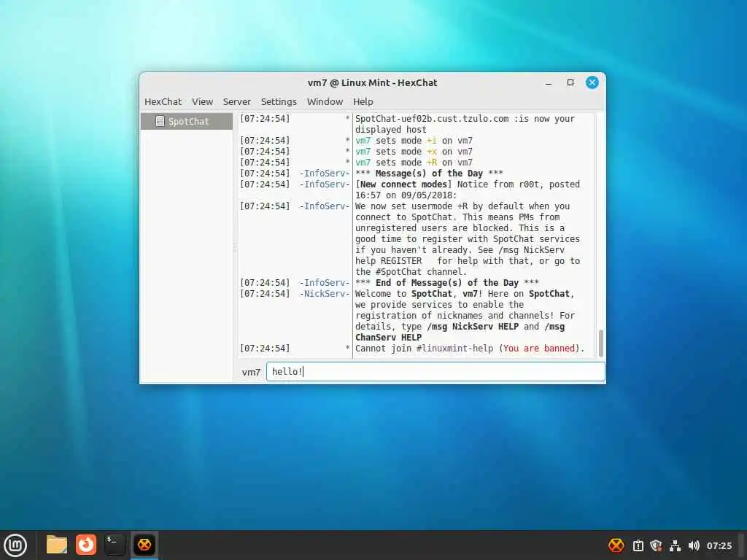This screenshot has width=747, height=560.
Task: Click the #SpotChat channel text in log
Action: (399, 271)
